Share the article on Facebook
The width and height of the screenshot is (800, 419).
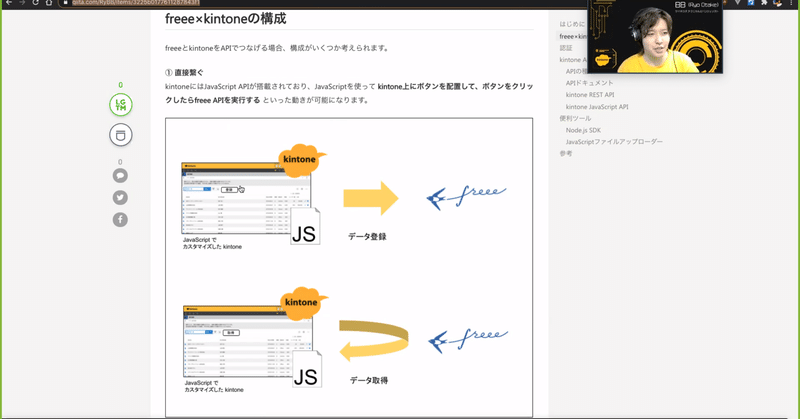120,219
